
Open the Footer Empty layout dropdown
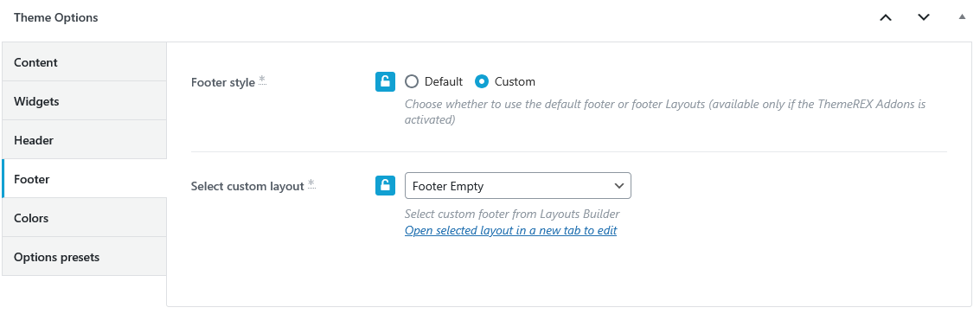518,186
